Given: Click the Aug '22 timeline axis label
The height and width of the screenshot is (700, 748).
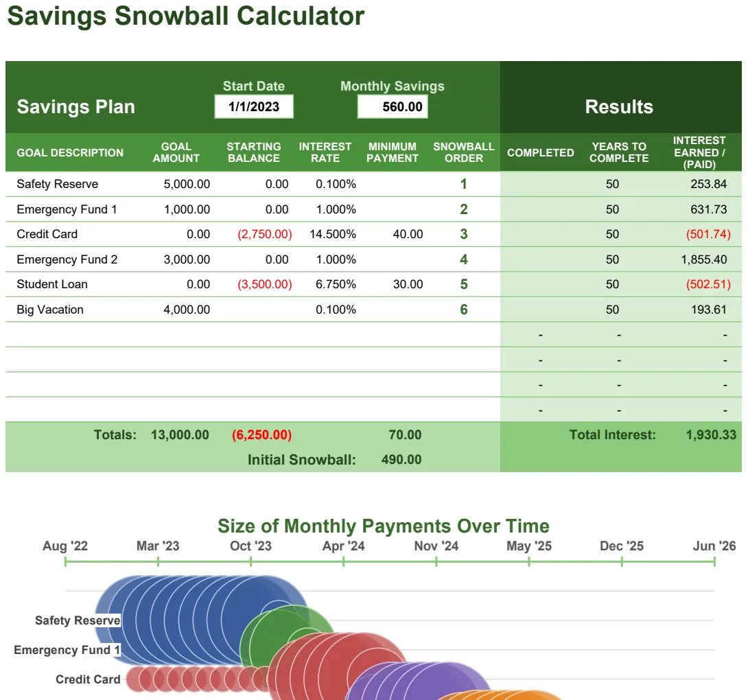Looking at the screenshot, I should 65,546.
